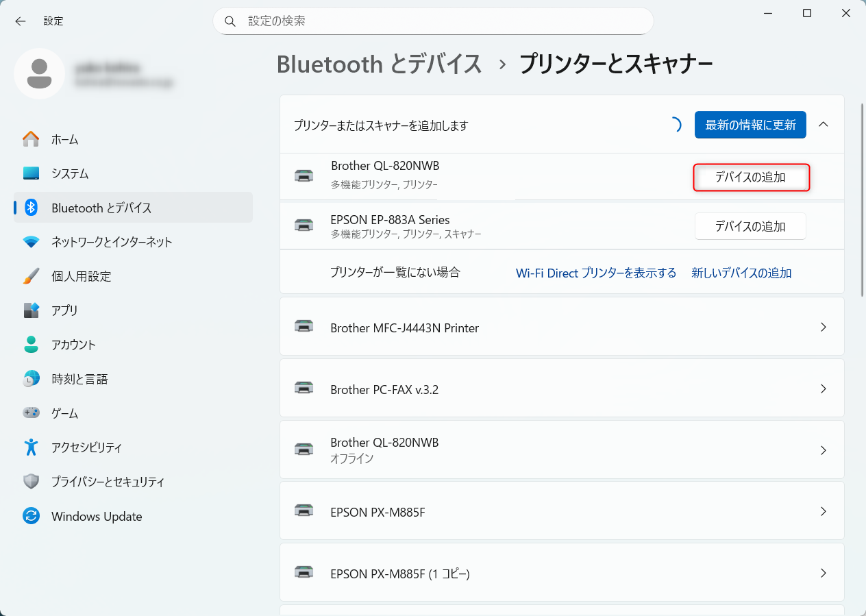866x616 pixels.
Task: Click Bluetooth とデバイス breadcrumb heading
Action: pos(380,64)
